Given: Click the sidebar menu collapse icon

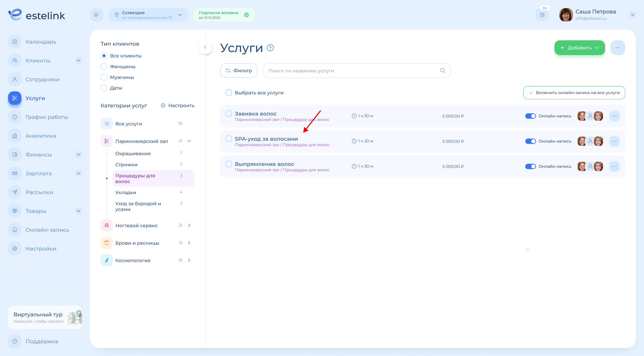Looking at the screenshot, I should [97, 15].
